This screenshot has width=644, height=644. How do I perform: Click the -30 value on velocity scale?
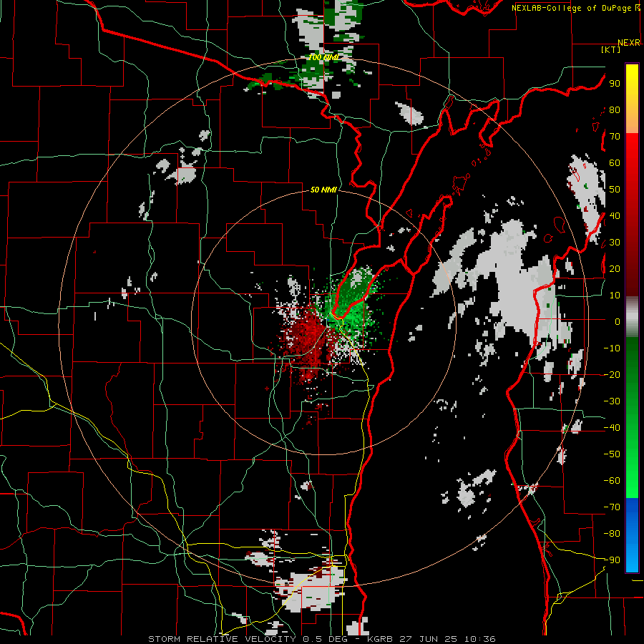click(x=612, y=401)
